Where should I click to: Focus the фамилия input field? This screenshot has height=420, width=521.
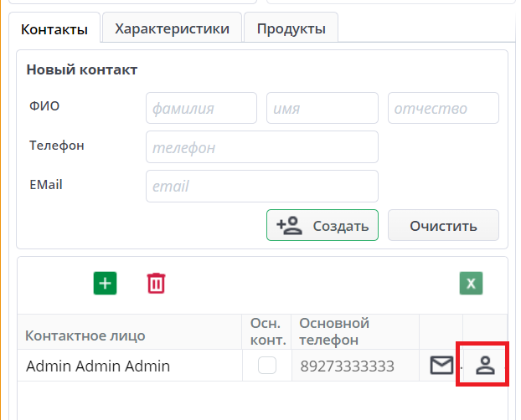click(x=201, y=108)
